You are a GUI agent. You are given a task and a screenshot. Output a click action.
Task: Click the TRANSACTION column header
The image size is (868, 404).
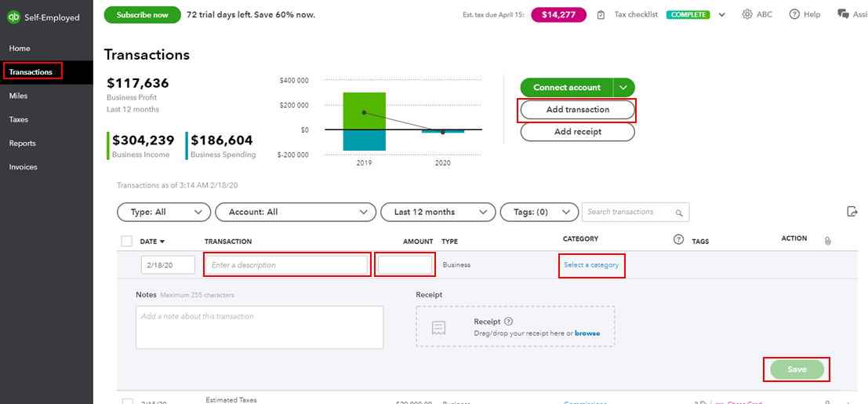(x=228, y=242)
